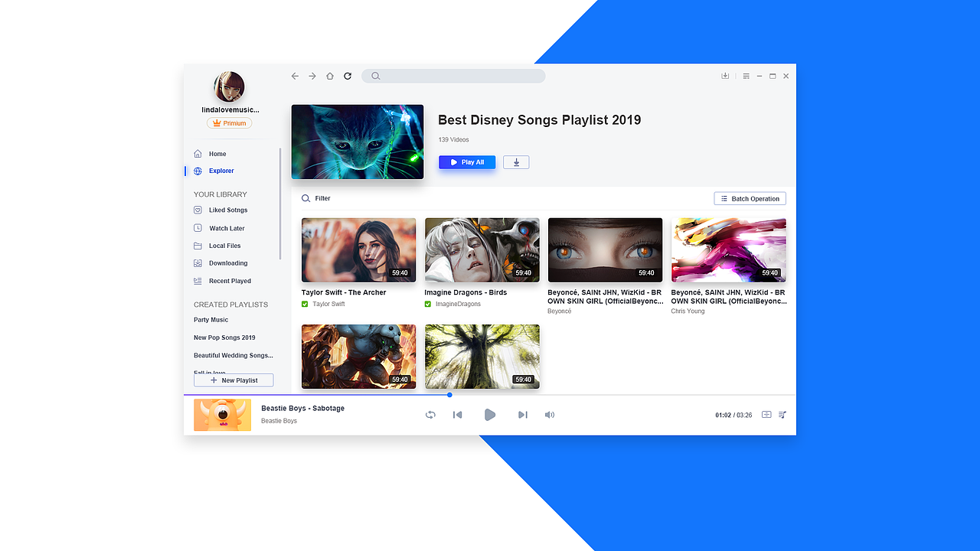Open Recent Played list

coord(222,281)
